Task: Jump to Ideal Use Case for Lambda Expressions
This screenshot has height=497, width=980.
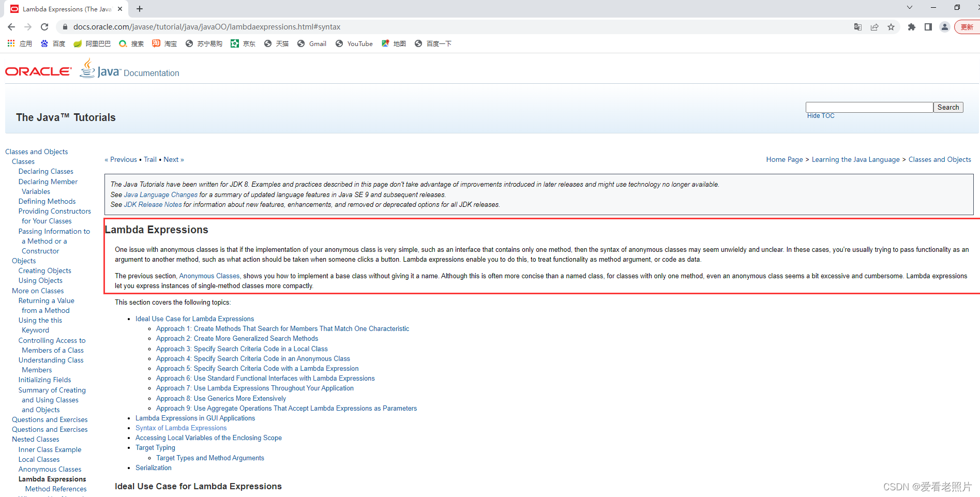Action: (x=194, y=319)
